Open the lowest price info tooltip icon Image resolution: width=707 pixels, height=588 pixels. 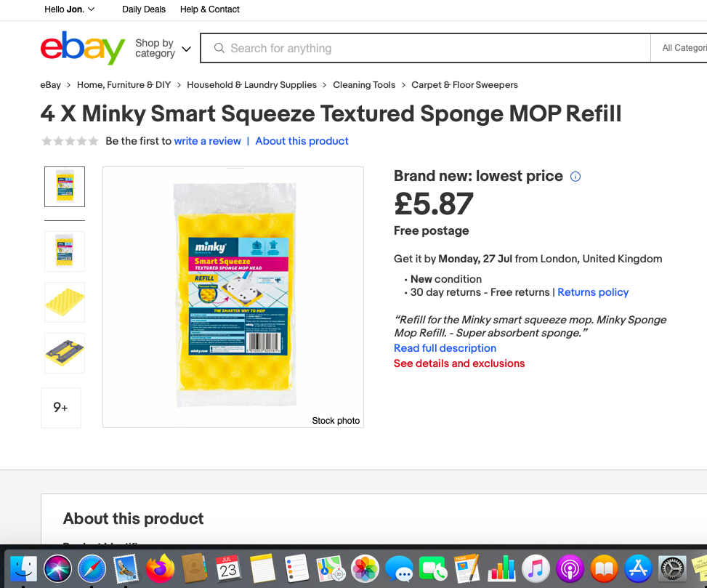click(575, 177)
